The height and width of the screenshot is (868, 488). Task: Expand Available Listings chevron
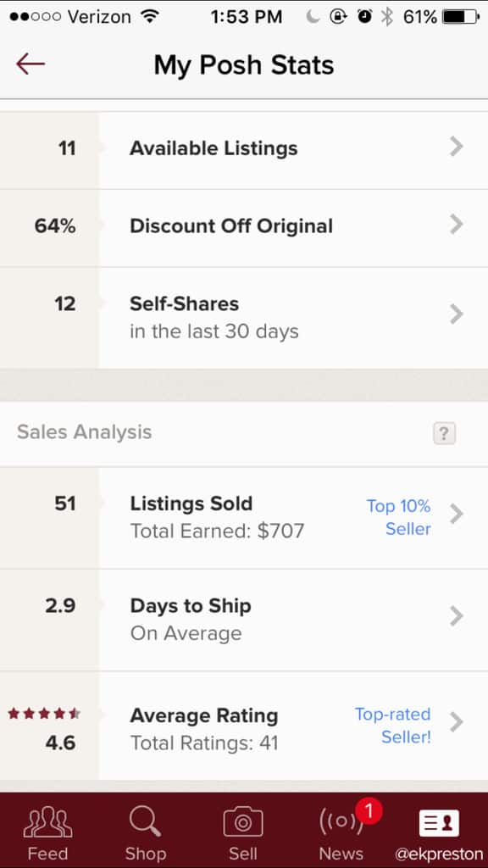point(457,147)
